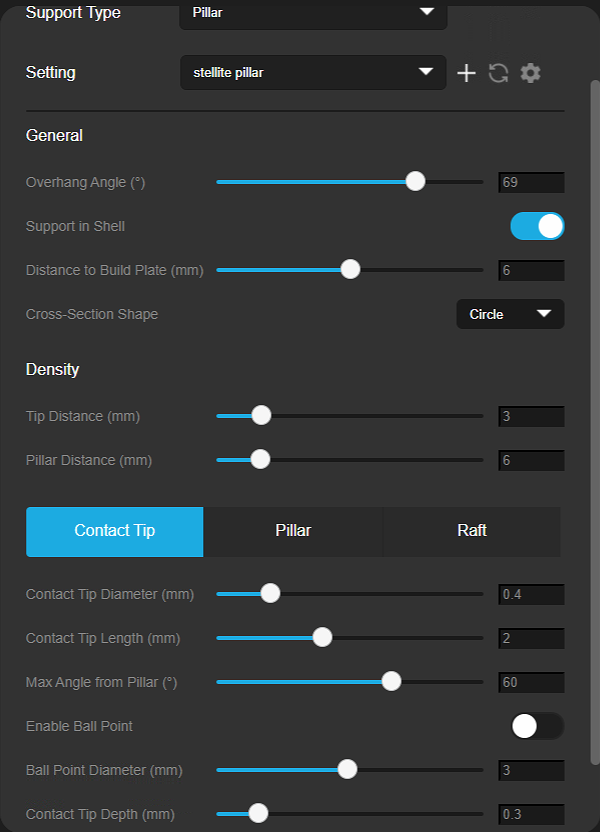The height and width of the screenshot is (832, 600).
Task: Click the Tip Distance slider handle
Action: 261,415
